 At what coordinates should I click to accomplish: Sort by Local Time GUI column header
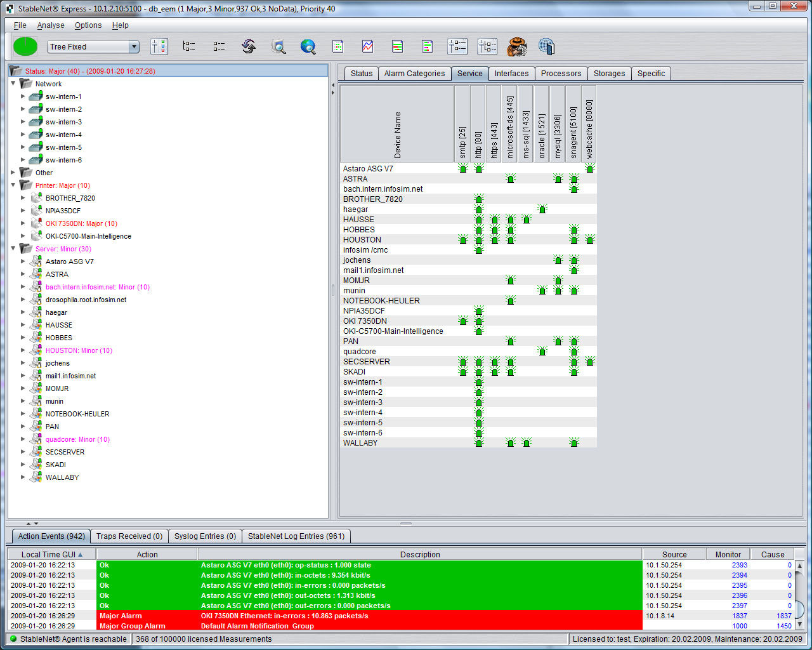tap(51, 554)
